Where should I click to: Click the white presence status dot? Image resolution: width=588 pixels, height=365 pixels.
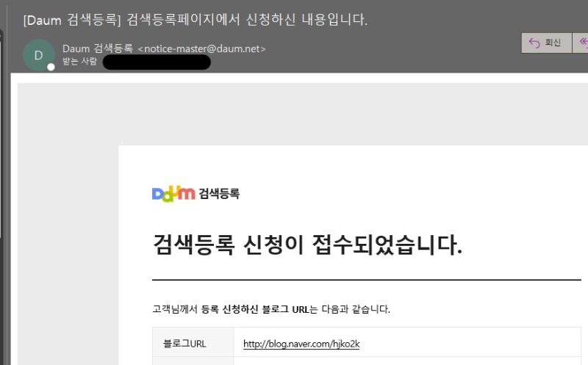[51, 67]
